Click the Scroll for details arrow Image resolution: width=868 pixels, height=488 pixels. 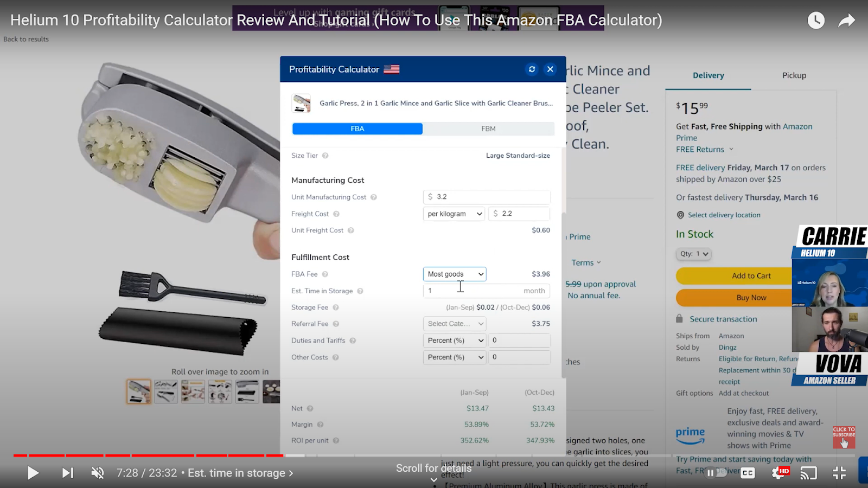coord(433,480)
